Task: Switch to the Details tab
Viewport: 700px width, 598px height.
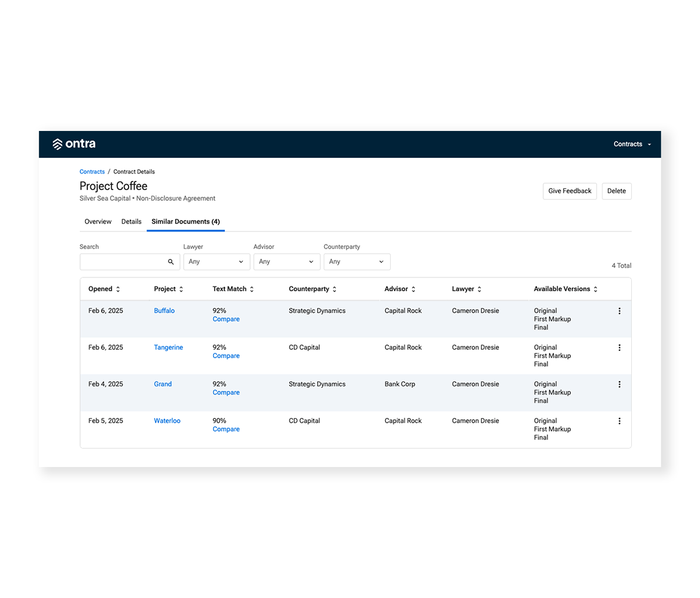Action: coord(131,222)
